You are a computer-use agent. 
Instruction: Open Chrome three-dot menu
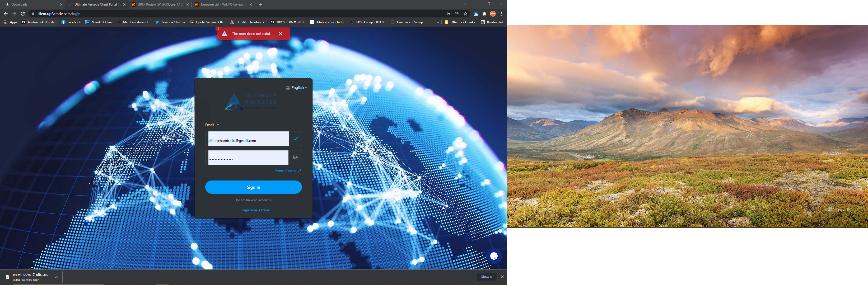pyautogui.click(x=502, y=14)
